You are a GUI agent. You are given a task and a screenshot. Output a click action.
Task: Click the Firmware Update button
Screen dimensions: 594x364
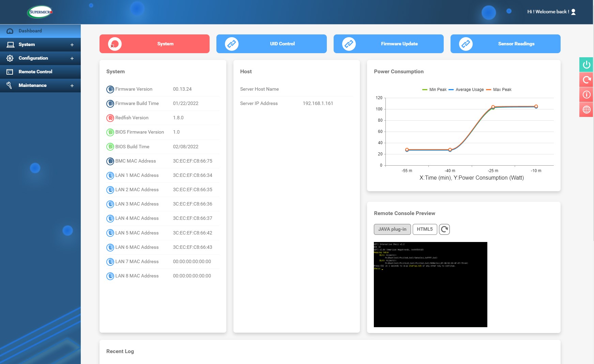click(x=389, y=44)
